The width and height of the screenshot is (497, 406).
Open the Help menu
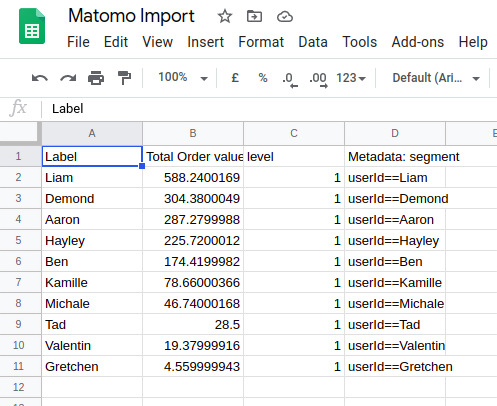[x=473, y=42]
